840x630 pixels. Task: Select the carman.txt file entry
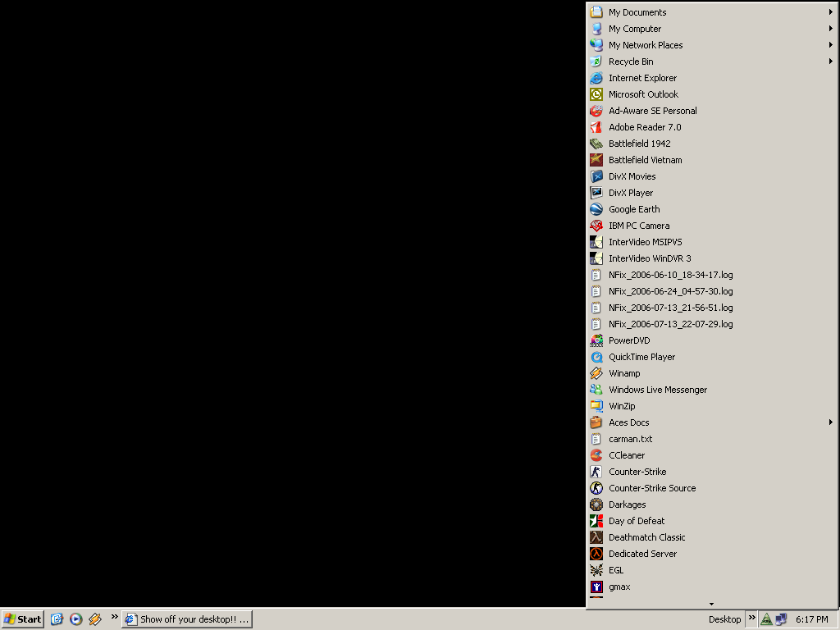pyautogui.click(x=630, y=439)
